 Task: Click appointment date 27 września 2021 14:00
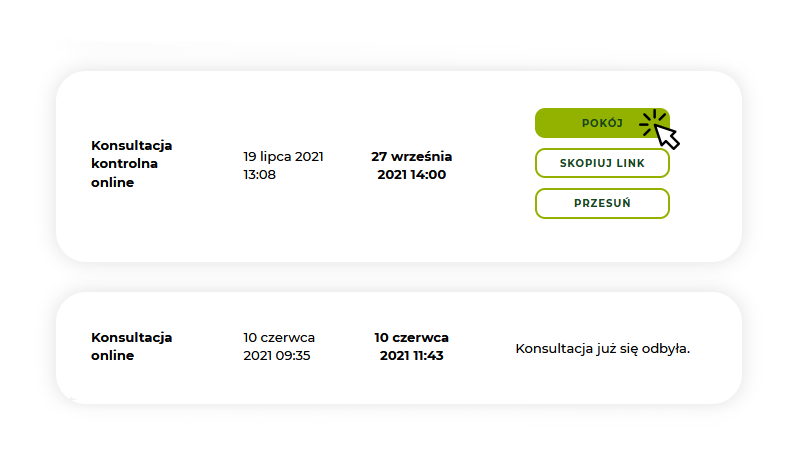(x=411, y=165)
